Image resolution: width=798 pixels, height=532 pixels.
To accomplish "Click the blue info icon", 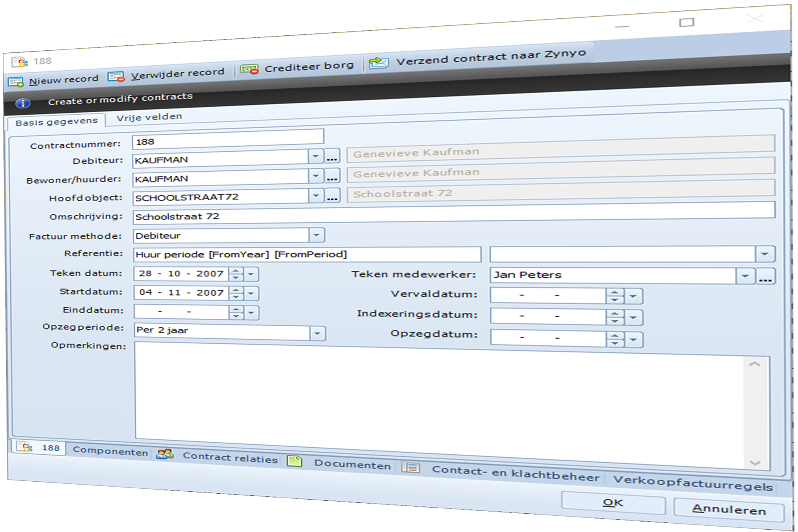I will click(23, 103).
